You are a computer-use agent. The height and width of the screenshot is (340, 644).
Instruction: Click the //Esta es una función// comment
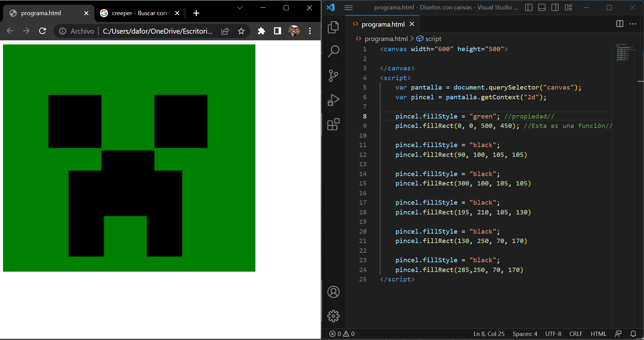[x=568, y=126]
